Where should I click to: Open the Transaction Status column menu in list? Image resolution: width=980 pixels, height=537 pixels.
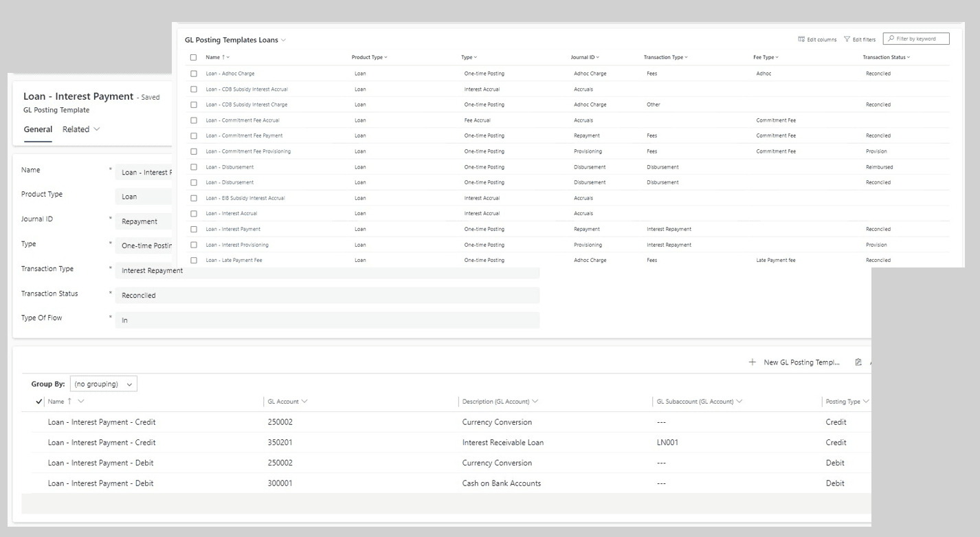[x=887, y=58]
